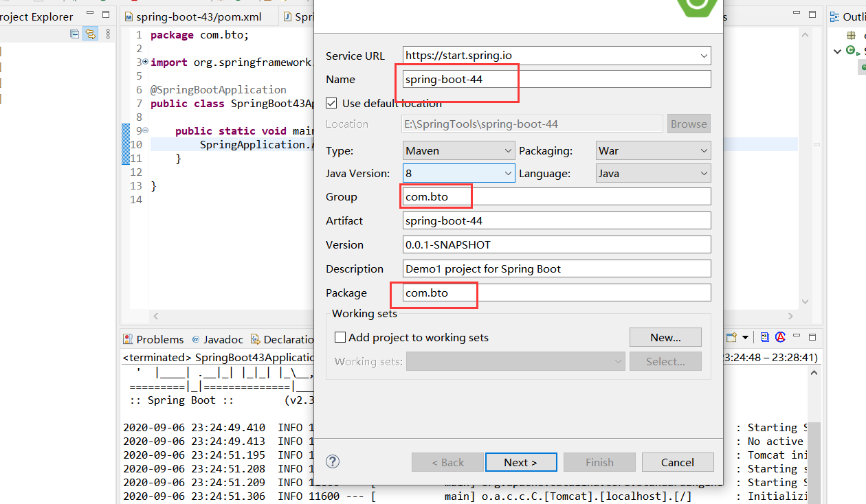Select the Project Explorer tab
Viewport: 866px width, 504px height.
[x=36, y=16]
